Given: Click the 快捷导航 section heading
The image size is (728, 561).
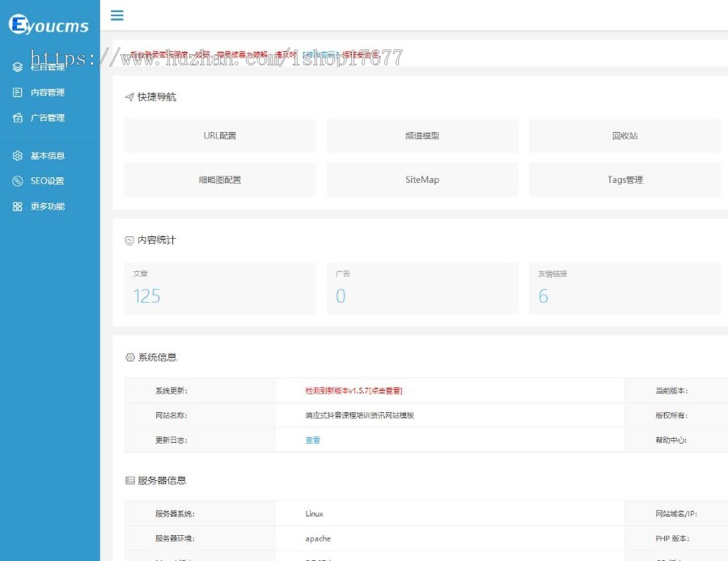Looking at the screenshot, I should pos(157,97).
